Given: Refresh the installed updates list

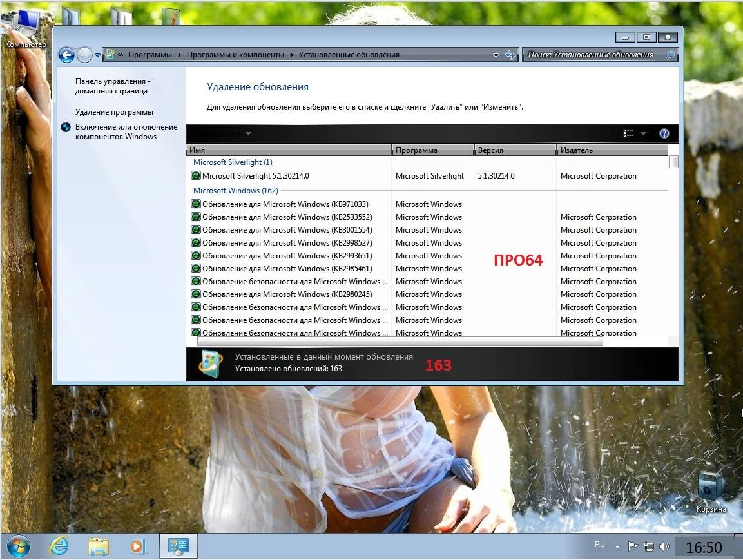Looking at the screenshot, I should (x=510, y=55).
